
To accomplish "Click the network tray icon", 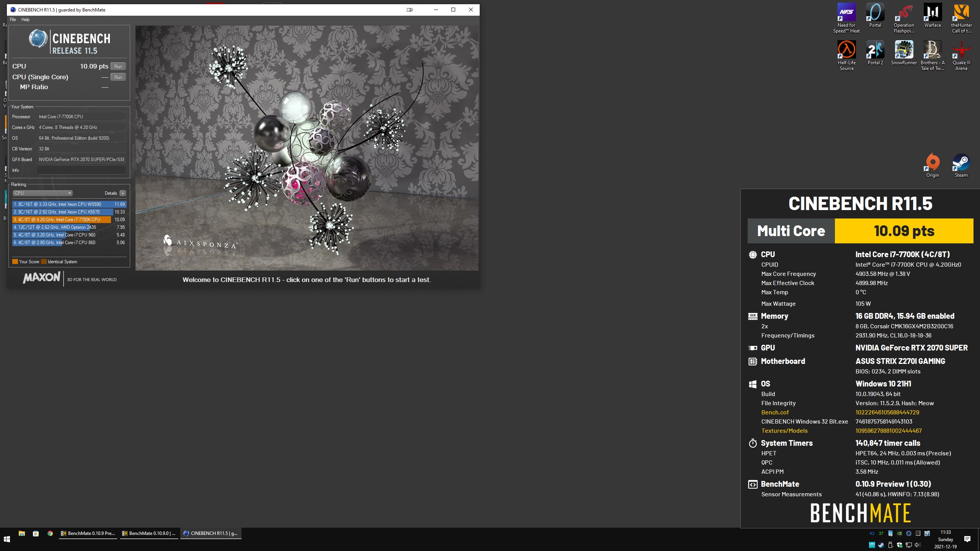I will (909, 545).
